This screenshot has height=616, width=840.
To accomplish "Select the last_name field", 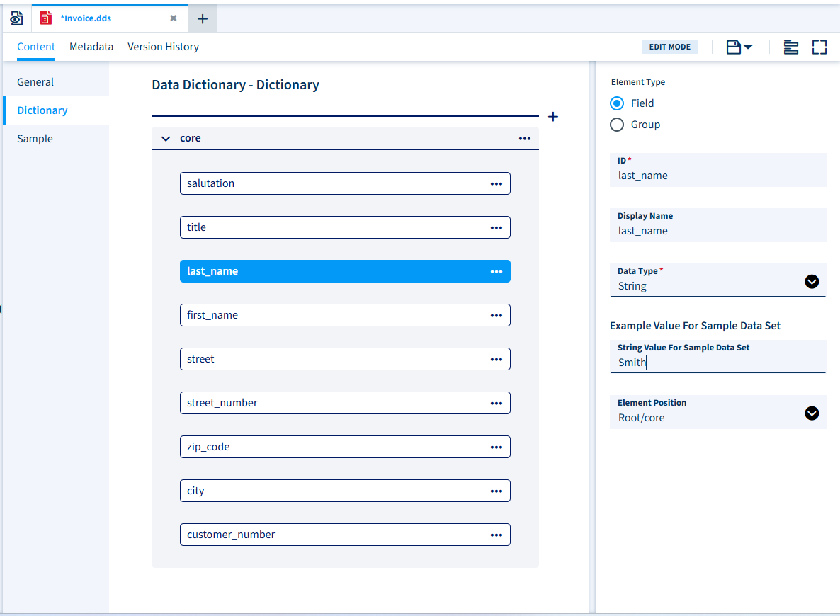I will 345,271.
